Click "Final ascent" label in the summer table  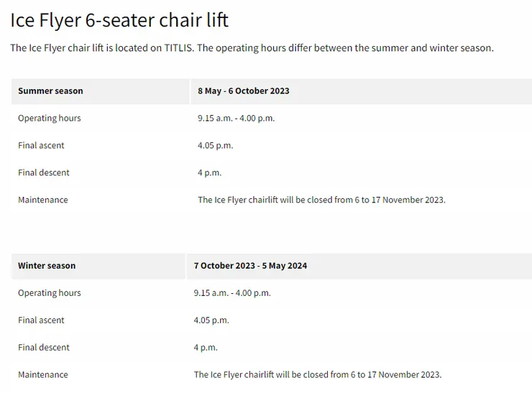(x=41, y=146)
